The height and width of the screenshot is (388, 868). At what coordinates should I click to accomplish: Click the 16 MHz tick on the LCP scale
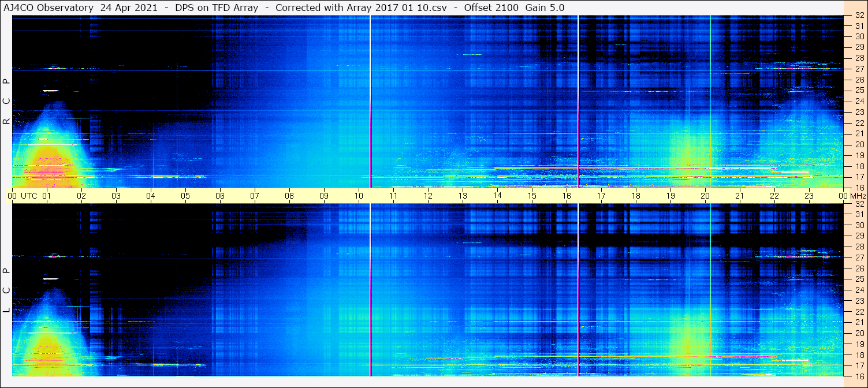[859, 376]
